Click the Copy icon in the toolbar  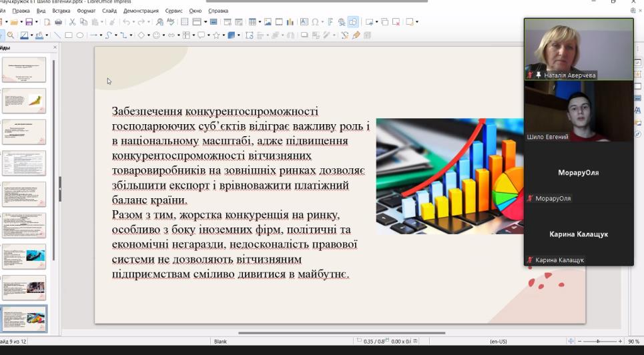(x=84, y=22)
